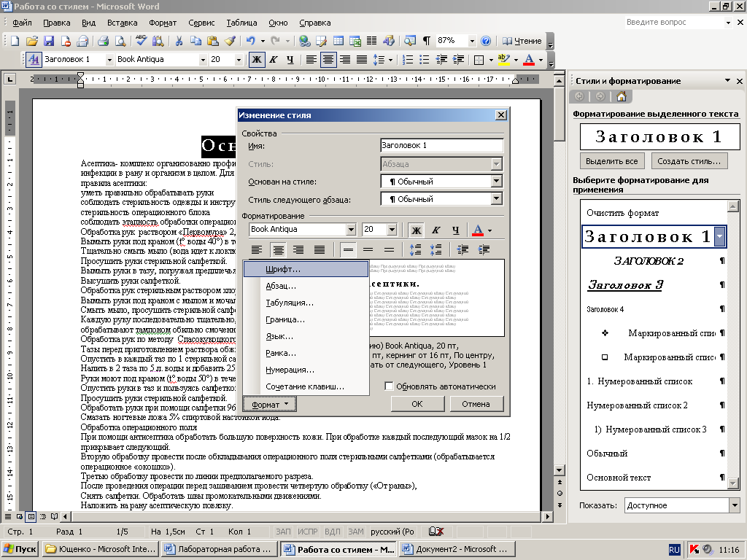Click the Reading mode button
The width and height of the screenshot is (747, 560).
[x=522, y=41]
